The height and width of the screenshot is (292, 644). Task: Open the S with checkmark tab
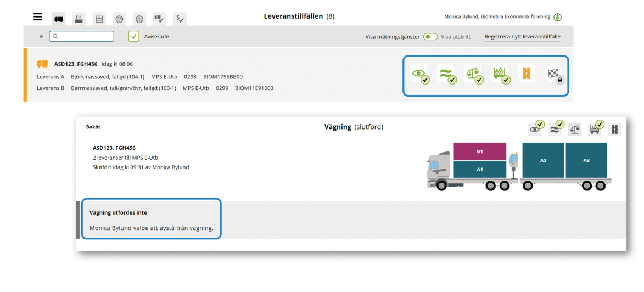(x=180, y=19)
